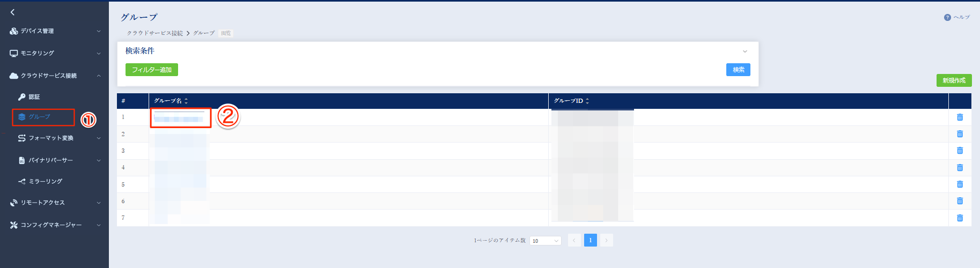Delete the group in row 6
Viewport: 980px width, 268px height.
pyautogui.click(x=960, y=201)
